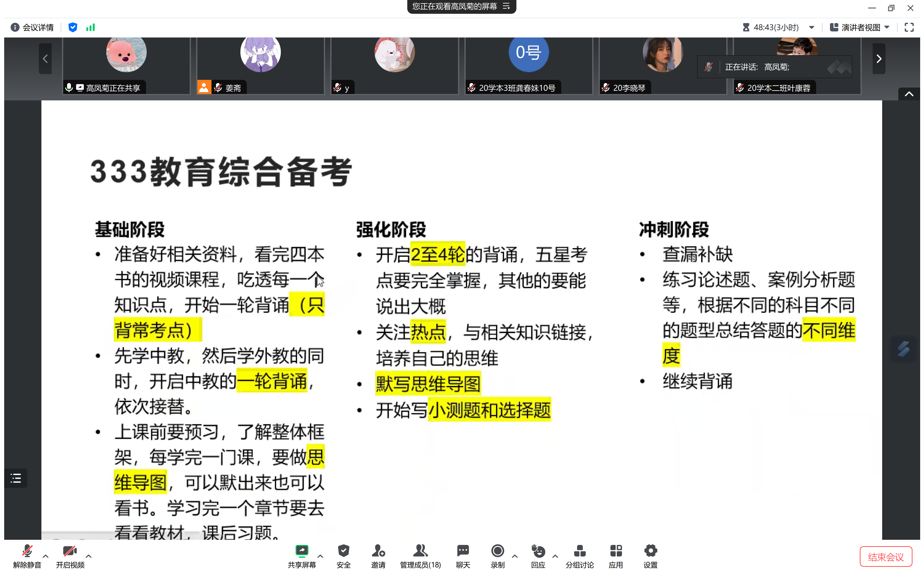The width and height of the screenshot is (924, 577).
Task: Open the list panel icon at left edge
Action: click(16, 478)
